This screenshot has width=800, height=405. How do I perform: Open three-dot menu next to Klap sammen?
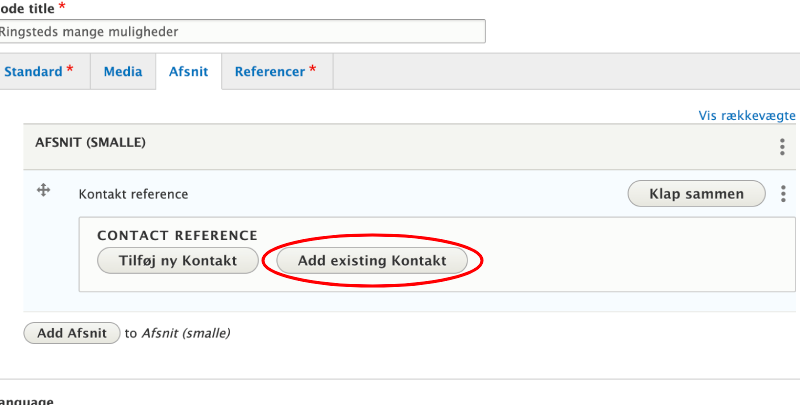[x=782, y=194]
